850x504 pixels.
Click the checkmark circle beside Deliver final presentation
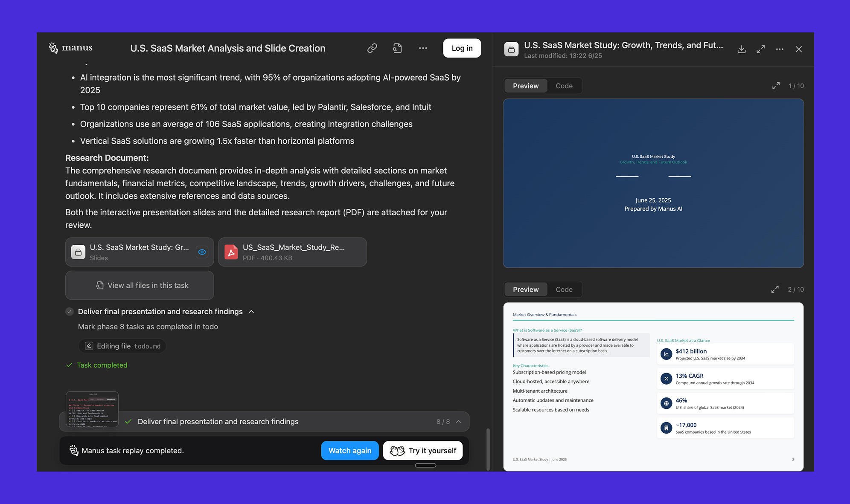(70, 312)
